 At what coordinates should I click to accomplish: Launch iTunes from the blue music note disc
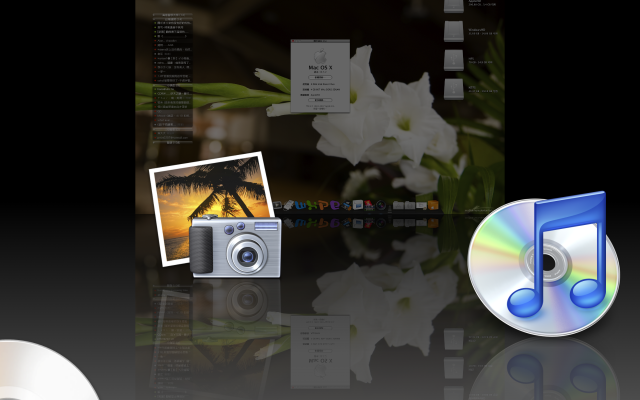[544, 264]
